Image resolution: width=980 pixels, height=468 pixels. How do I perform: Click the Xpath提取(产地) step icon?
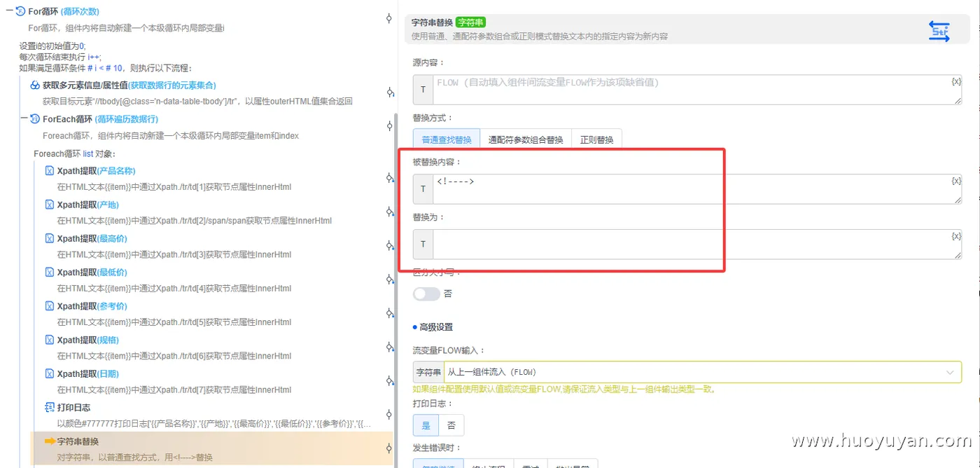(x=50, y=205)
